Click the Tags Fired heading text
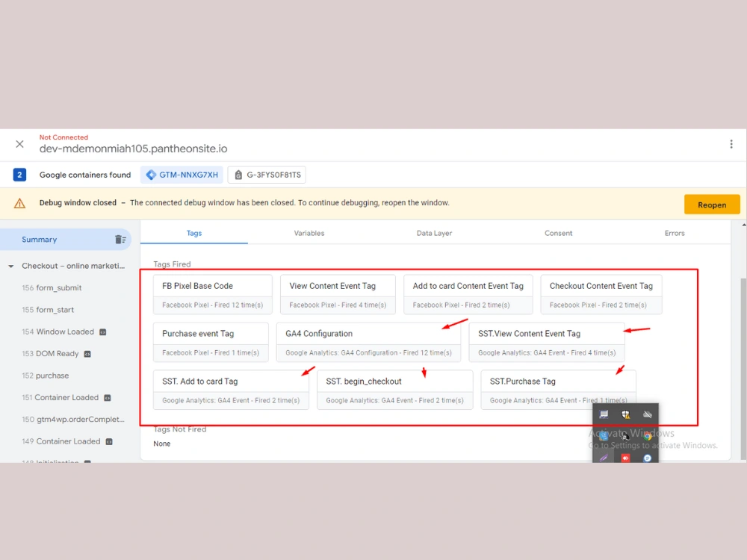This screenshot has width=747, height=560. click(172, 264)
